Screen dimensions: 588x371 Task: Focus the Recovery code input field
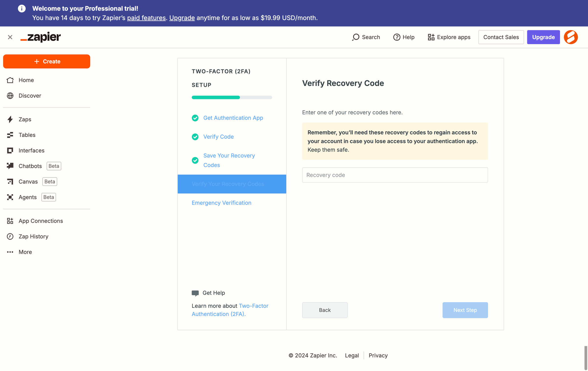click(395, 175)
